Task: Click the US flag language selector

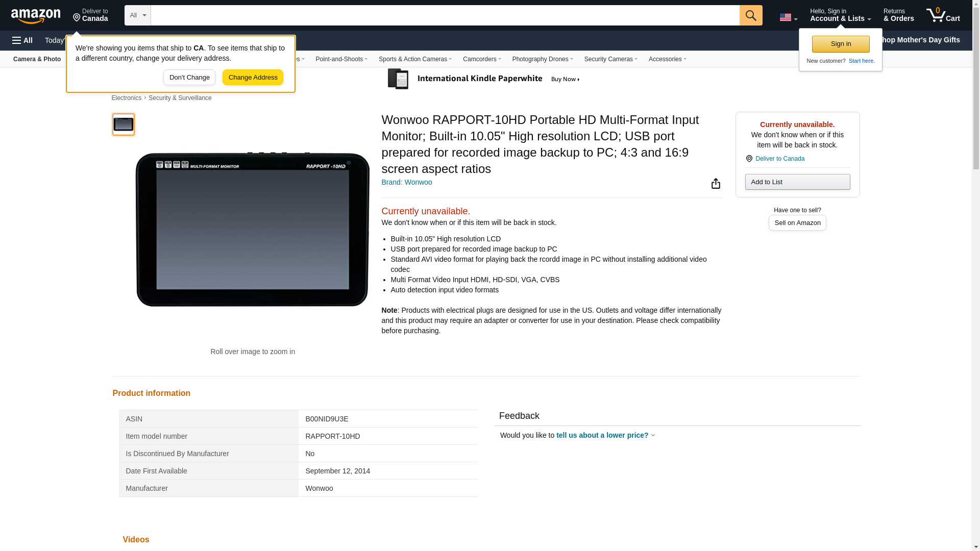Action: [788, 17]
